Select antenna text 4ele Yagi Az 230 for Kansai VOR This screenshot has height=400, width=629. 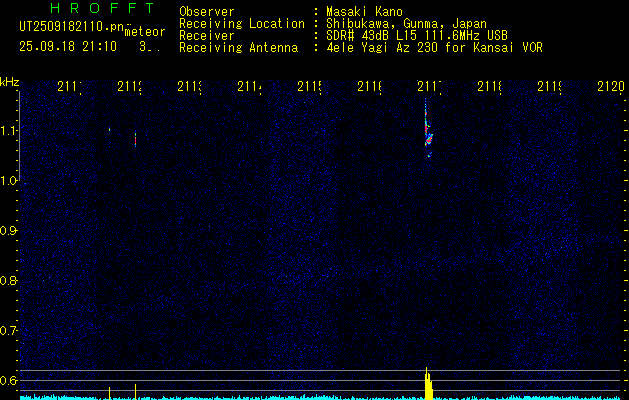pos(434,48)
